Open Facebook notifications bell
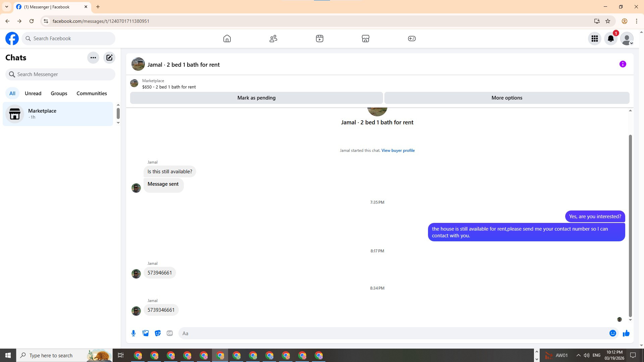The height and width of the screenshot is (362, 644). tap(610, 39)
